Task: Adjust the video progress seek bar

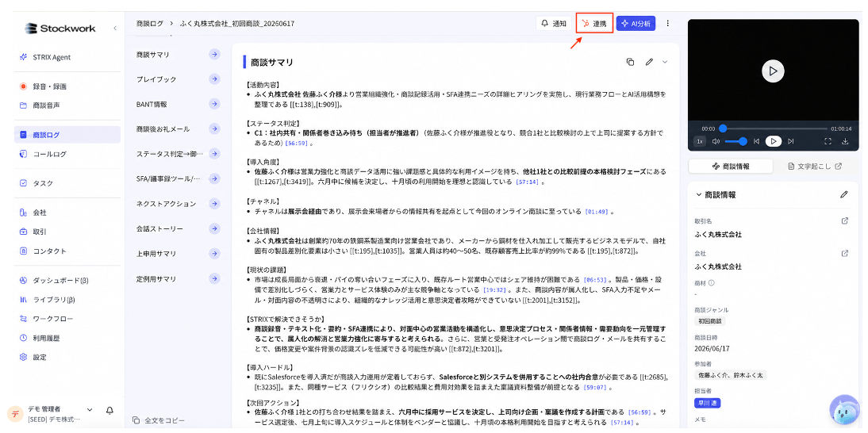Action: coord(774,128)
